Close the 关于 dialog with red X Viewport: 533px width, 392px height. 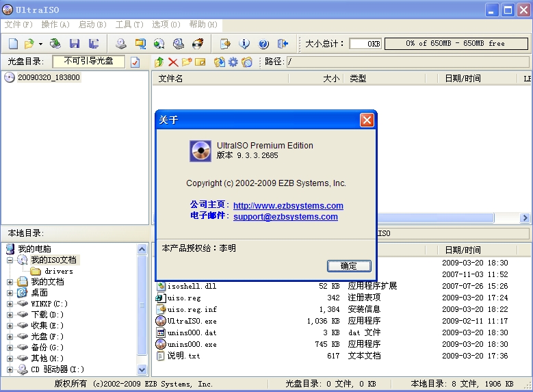[367, 120]
